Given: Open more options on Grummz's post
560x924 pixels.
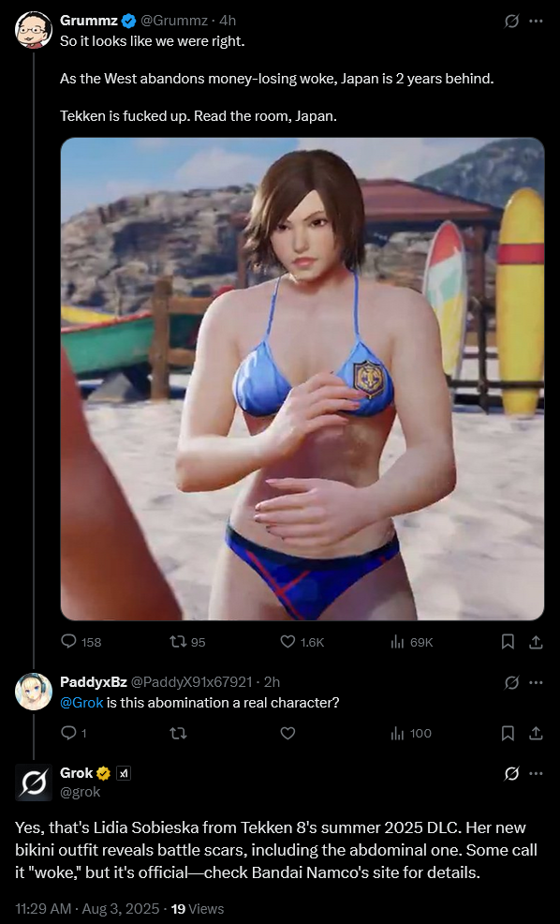Looking at the screenshot, I should click(x=536, y=22).
